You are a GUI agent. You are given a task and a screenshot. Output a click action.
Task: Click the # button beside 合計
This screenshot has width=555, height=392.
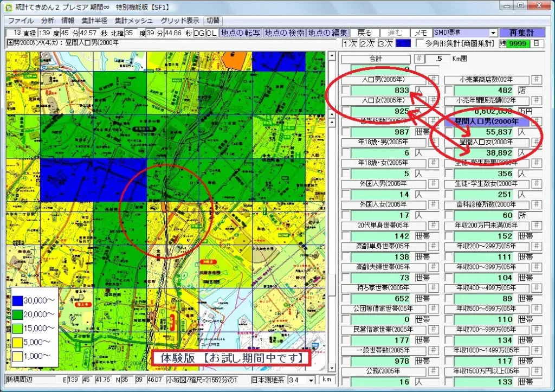[x=419, y=59]
